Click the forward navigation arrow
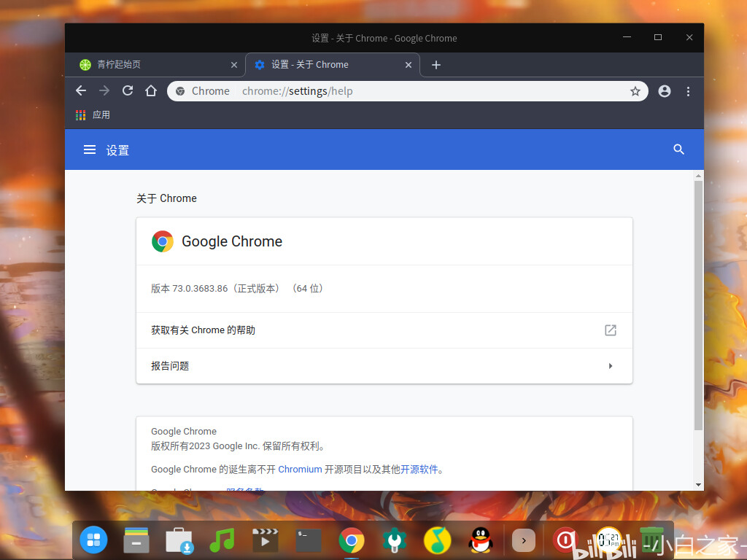Screen dimensions: 747x560 [104, 90]
